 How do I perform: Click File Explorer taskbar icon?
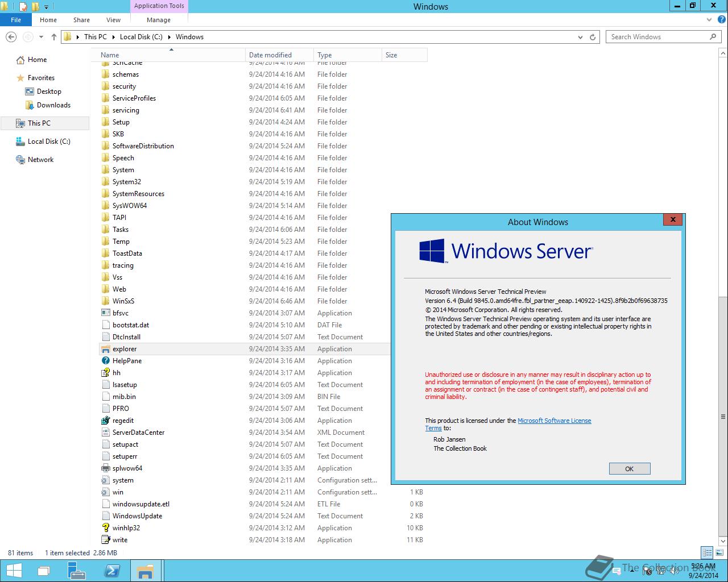click(146, 571)
